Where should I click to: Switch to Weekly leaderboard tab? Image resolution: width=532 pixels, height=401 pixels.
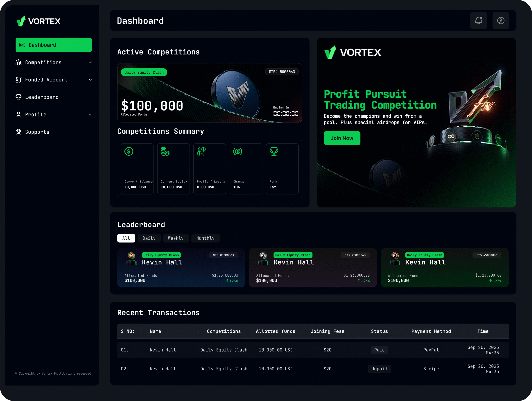click(176, 238)
